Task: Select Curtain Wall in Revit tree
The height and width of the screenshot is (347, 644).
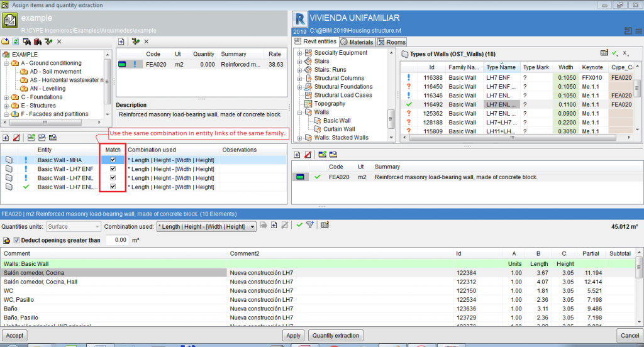Action: tap(339, 129)
